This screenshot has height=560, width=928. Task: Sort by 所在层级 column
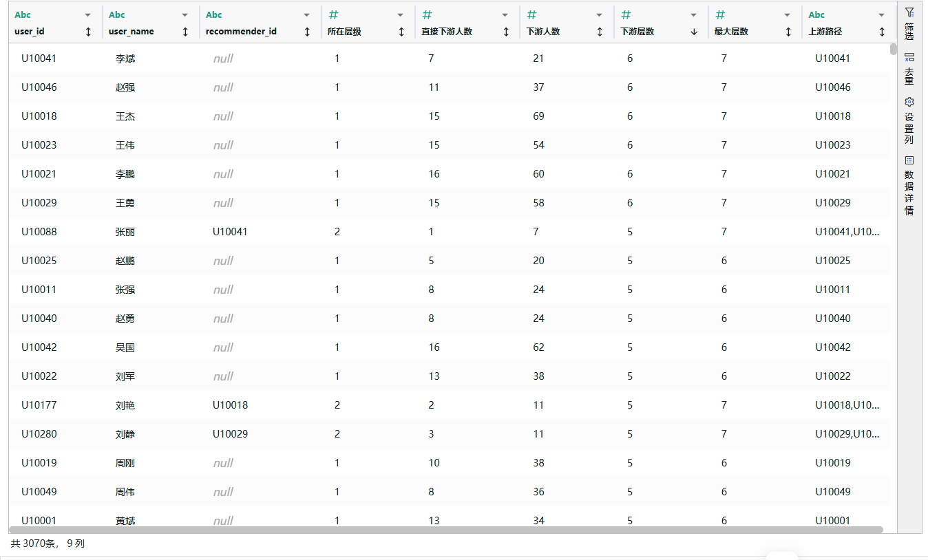tap(401, 32)
